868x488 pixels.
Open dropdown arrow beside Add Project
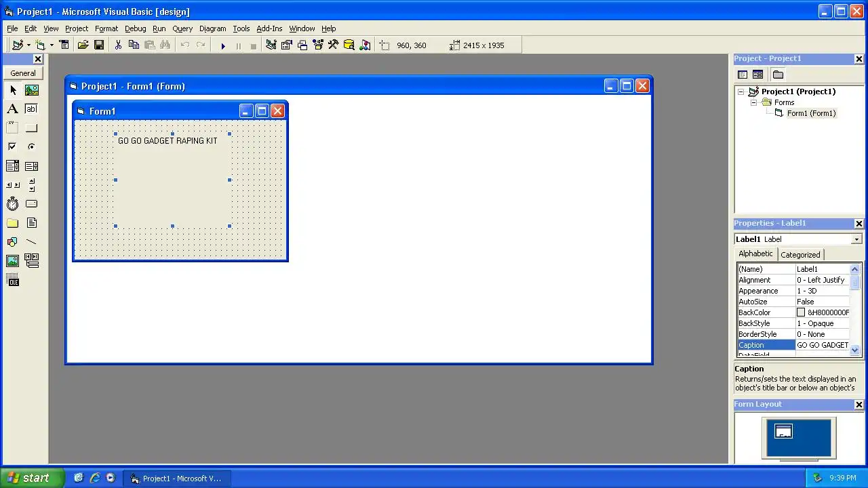click(x=28, y=45)
